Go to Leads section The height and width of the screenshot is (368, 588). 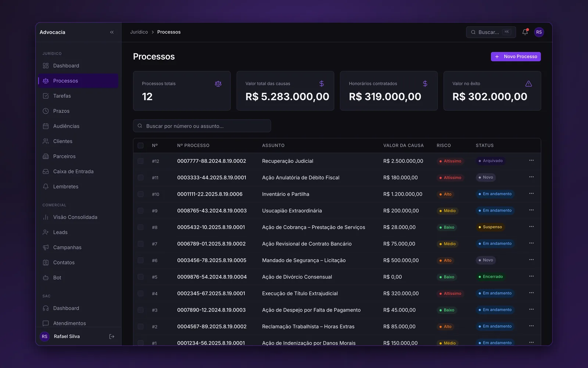(78, 232)
